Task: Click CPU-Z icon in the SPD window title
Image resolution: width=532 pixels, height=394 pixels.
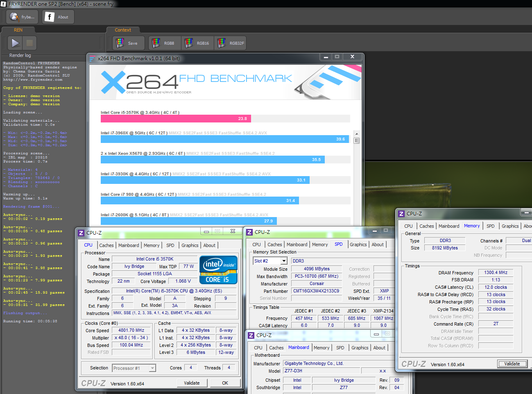Action: pyautogui.click(x=249, y=232)
